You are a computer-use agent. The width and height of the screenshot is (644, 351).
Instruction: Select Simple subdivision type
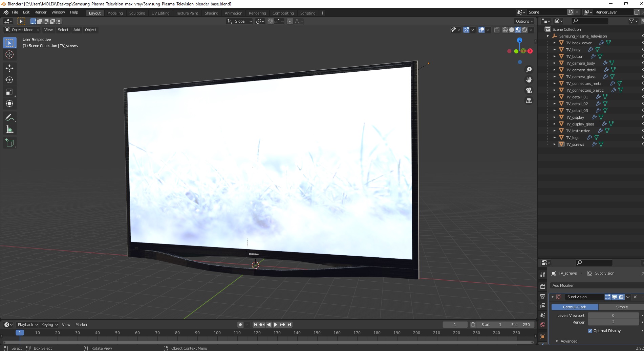(x=622, y=307)
